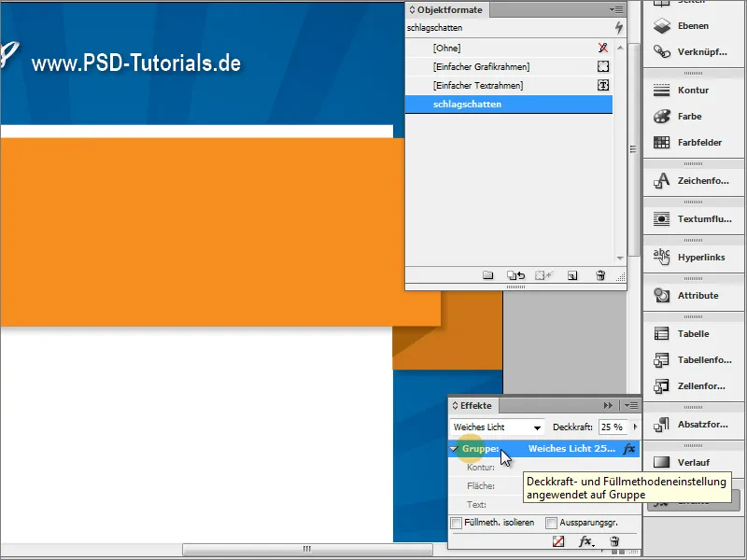
Task: Remove effects with Effekte trash icon
Action: coord(614,541)
